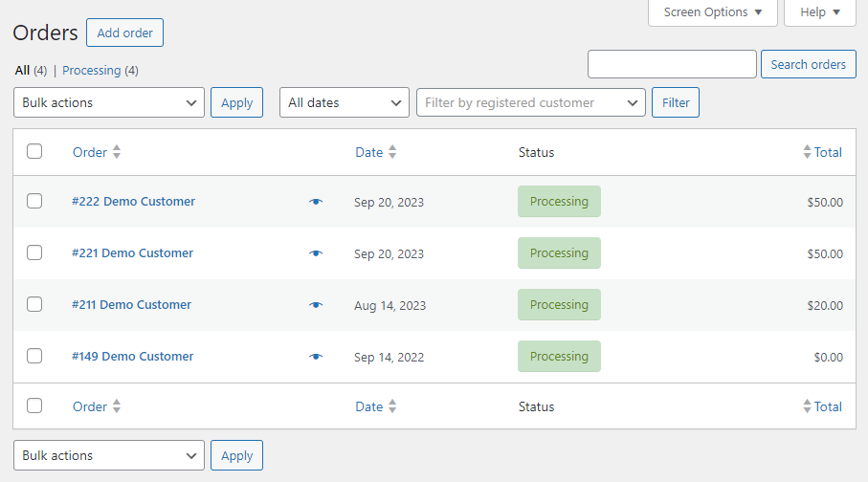Click sort arrows beside bottom Order header

point(116,406)
